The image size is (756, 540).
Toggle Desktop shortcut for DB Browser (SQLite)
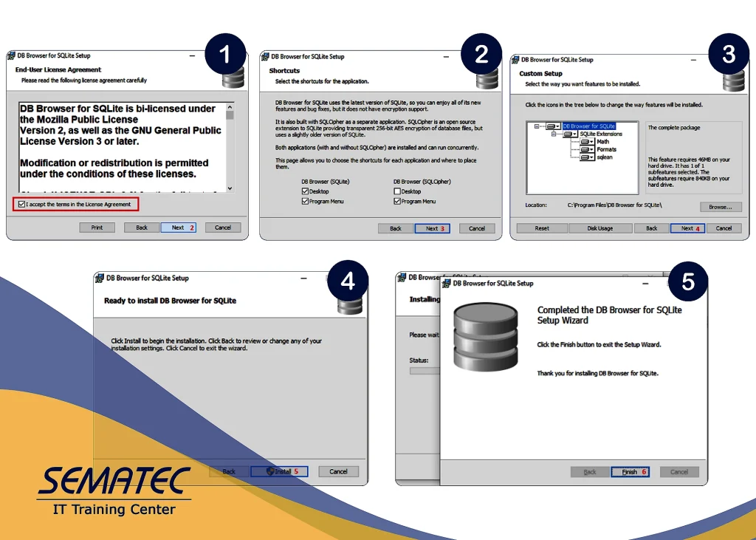pyautogui.click(x=305, y=191)
